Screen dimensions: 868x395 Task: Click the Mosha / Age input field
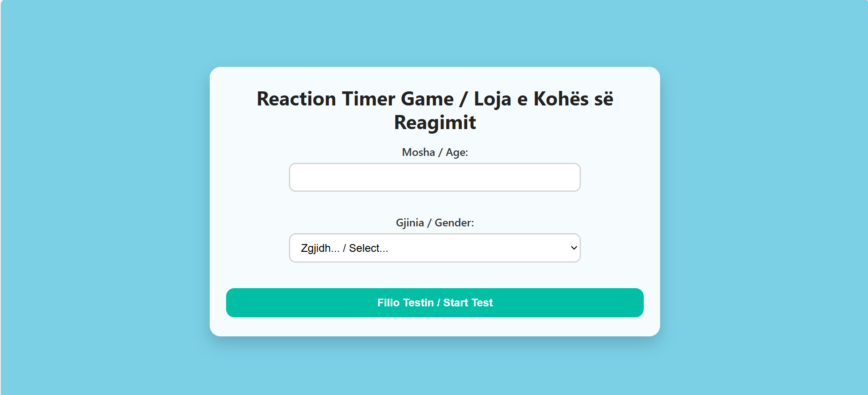(x=434, y=177)
